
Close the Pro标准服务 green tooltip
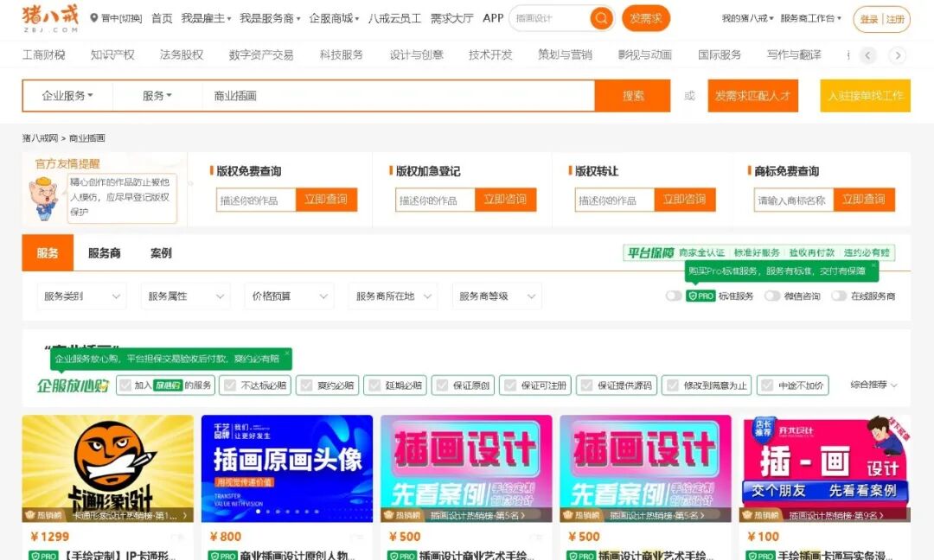tap(873, 265)
